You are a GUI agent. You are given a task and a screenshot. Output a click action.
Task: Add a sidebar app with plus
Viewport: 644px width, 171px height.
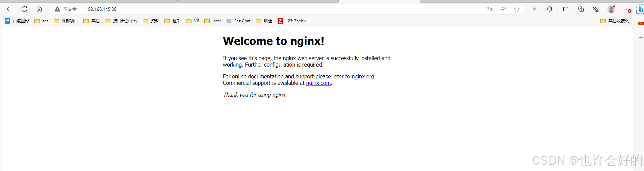641,38
